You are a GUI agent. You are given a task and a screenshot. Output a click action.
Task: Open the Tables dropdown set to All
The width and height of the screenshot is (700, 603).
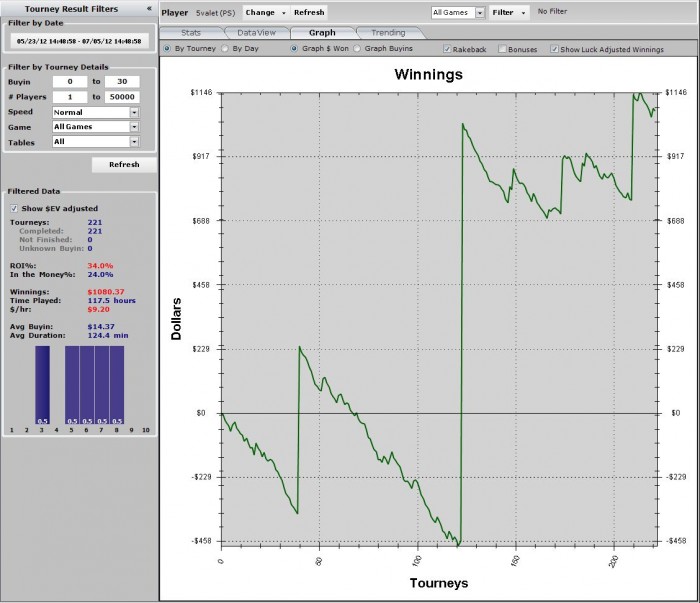coord(96,141)
